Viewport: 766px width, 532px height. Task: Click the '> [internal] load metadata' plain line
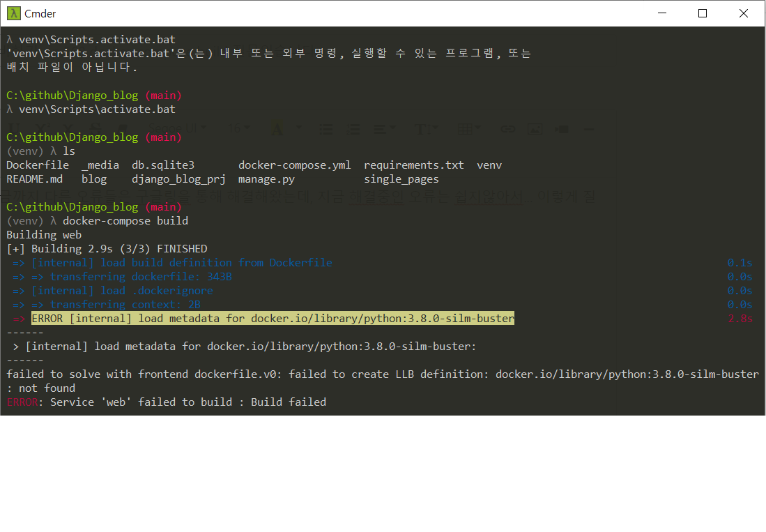click(x=244, y=347)
